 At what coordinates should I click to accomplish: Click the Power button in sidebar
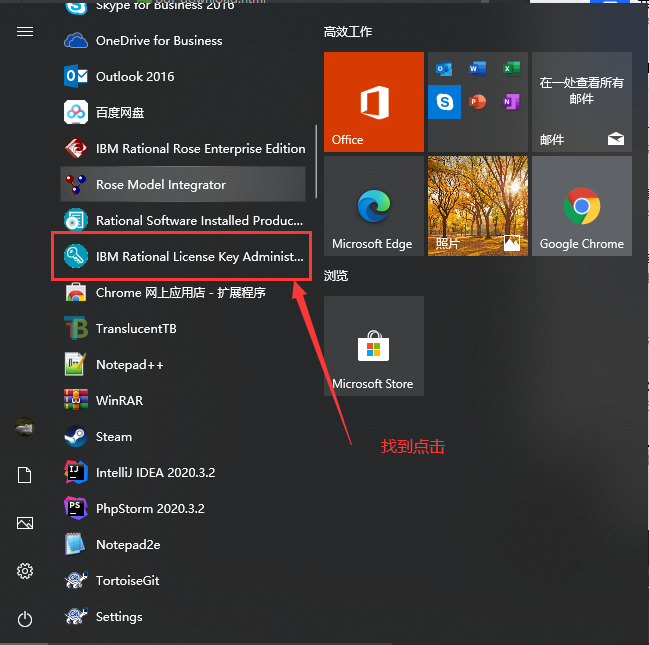coord(25,619)
